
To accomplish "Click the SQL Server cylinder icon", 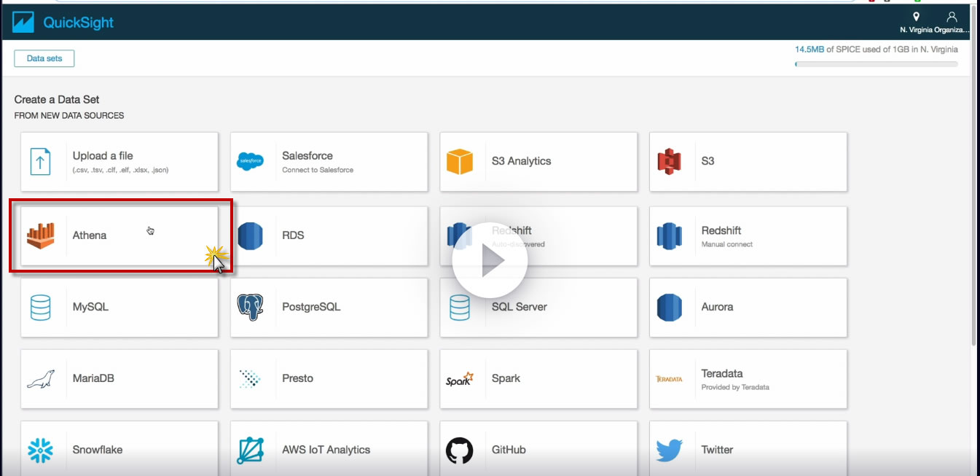I will click(x=460, y=307).
